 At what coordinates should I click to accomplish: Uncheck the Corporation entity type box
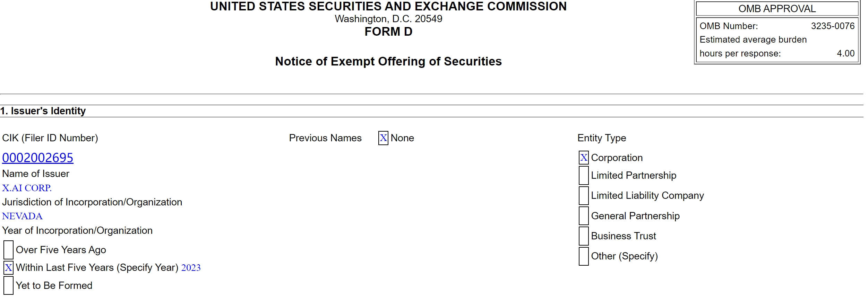click(584, 158)
